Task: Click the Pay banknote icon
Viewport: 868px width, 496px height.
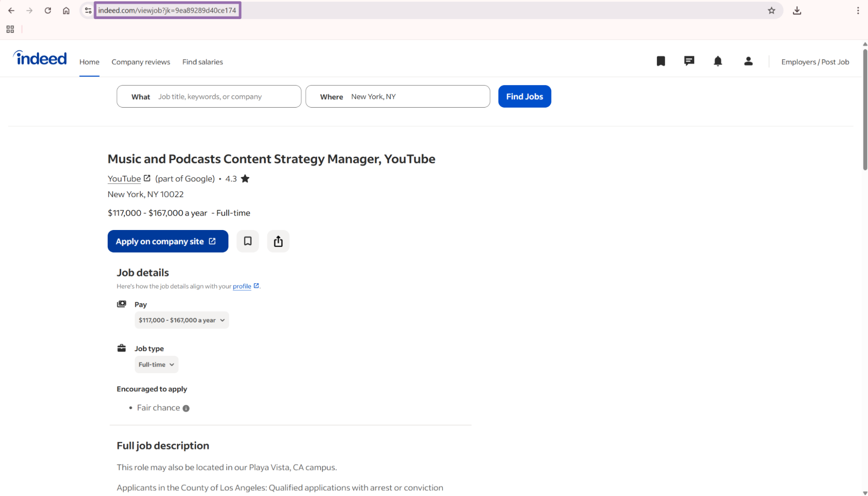Action: click(122, 304)
